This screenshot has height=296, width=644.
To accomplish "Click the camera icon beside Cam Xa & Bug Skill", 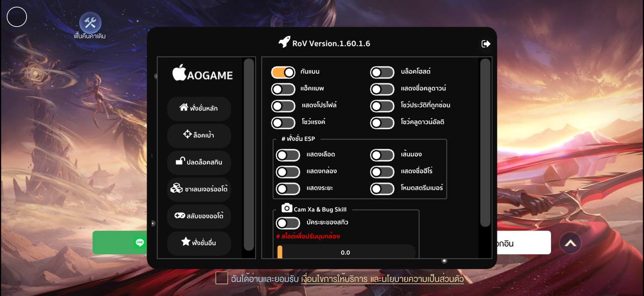I will click(287, 209).
